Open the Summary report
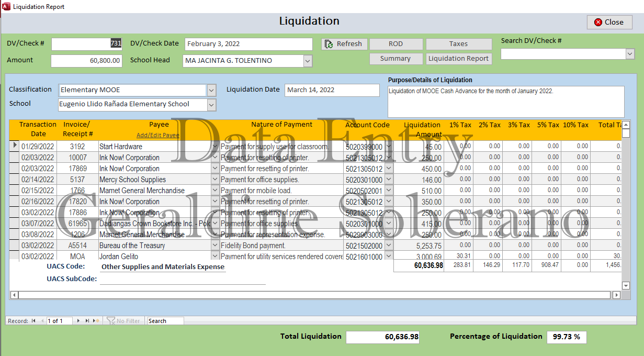This screenshot has height=356, width=644. 396,59
